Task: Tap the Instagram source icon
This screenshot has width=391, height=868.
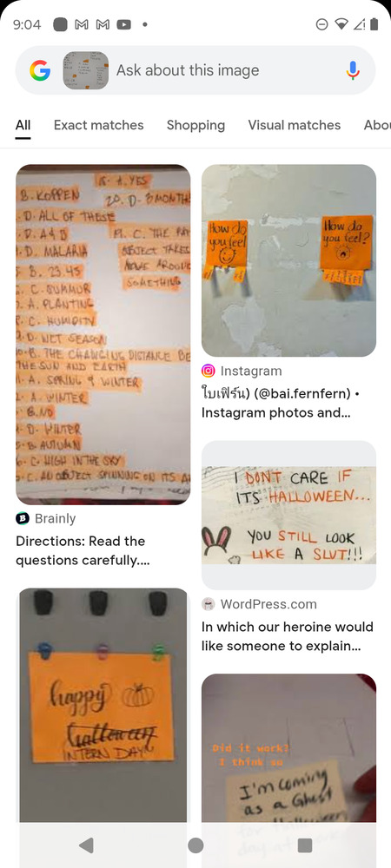Action: tap(209, 371)
